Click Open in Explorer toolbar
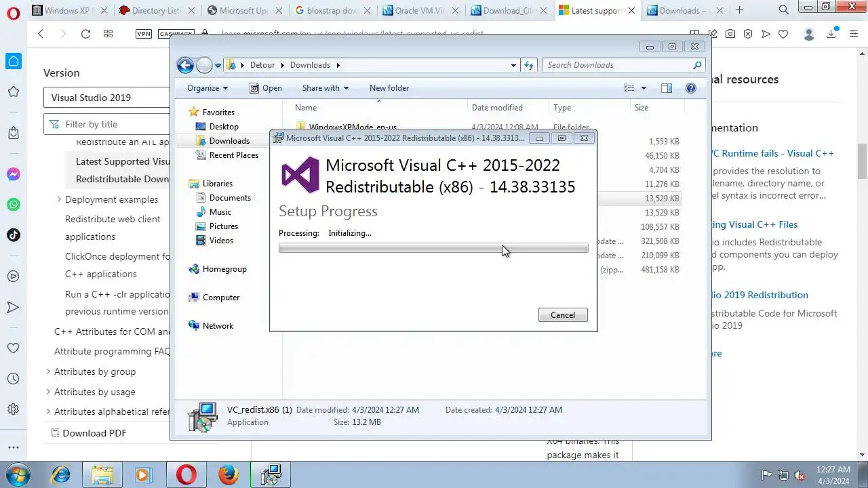Image resolution: width=868 pixels, height=488 pixels. click(265, 88)
